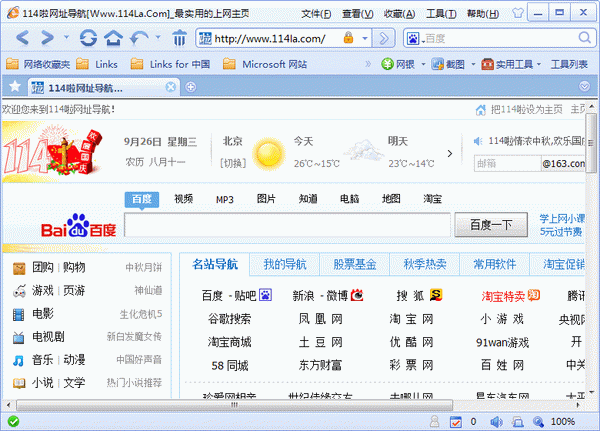Click the trash can toolbar icon
This screenshot has width=600, height=431.
(179, 38)
